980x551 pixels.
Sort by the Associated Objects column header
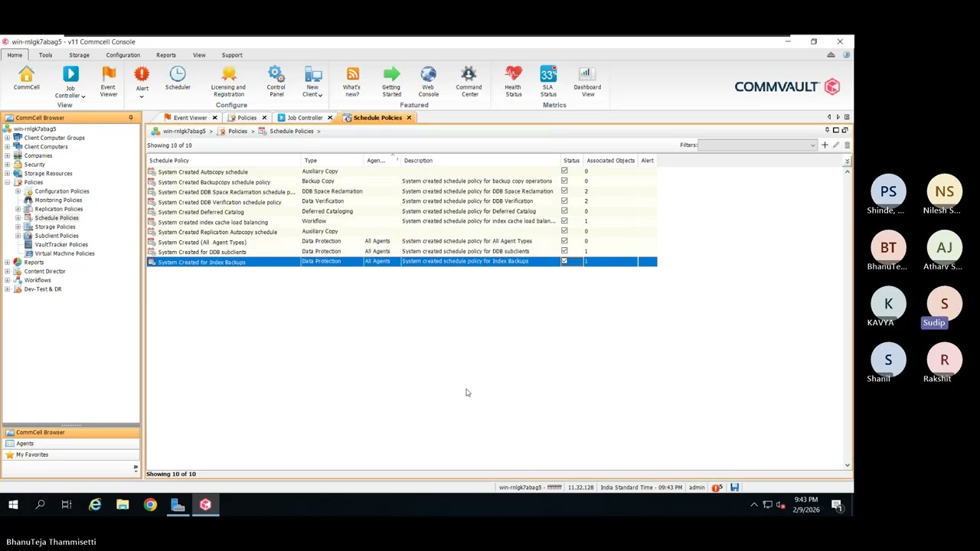(x=610, y=161)
